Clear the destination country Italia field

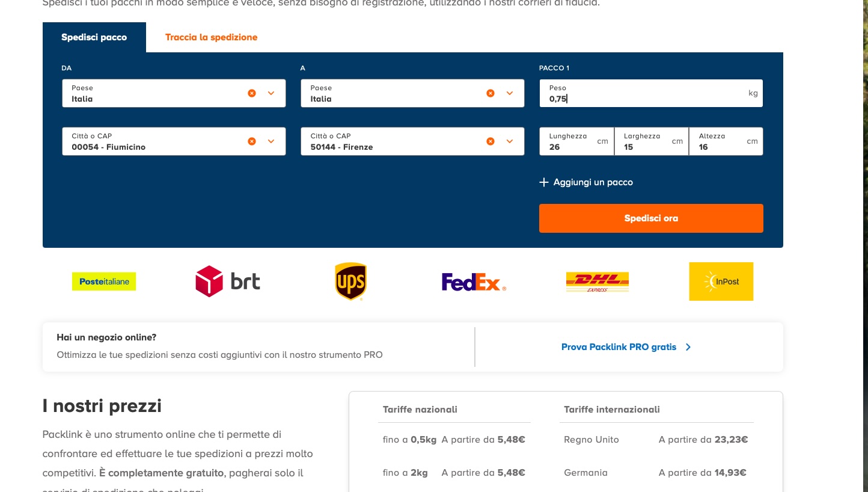tap(491, 93)
